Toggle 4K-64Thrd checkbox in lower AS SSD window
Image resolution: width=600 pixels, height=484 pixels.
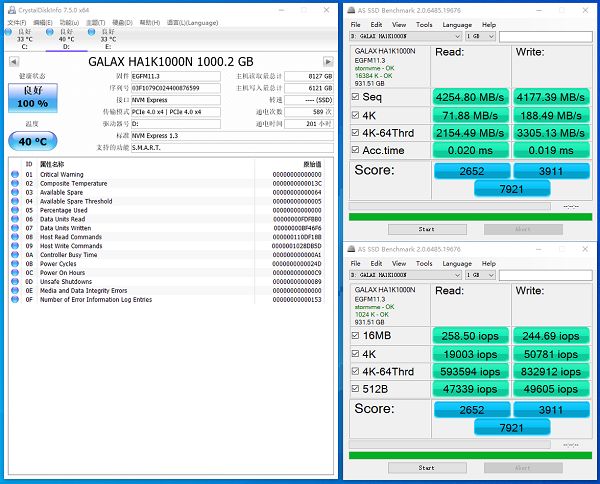pyautogui.click(x=355, y=372)
